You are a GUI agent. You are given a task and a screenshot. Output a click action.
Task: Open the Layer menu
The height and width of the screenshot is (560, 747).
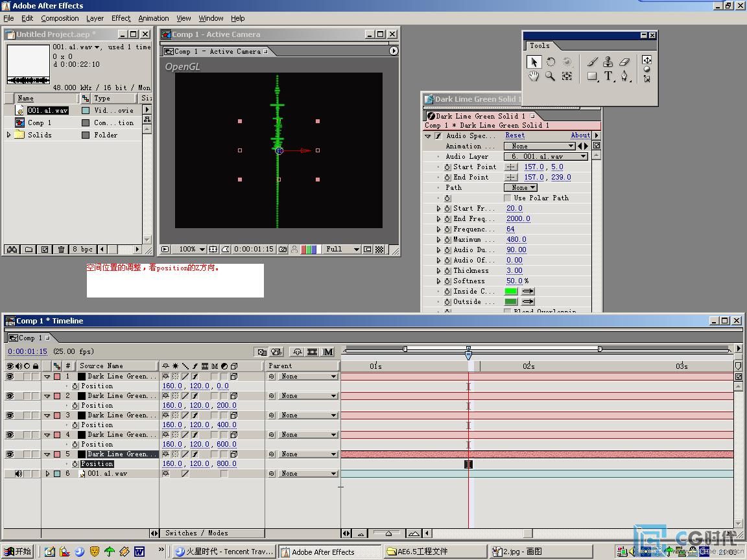tap(95, 18)
